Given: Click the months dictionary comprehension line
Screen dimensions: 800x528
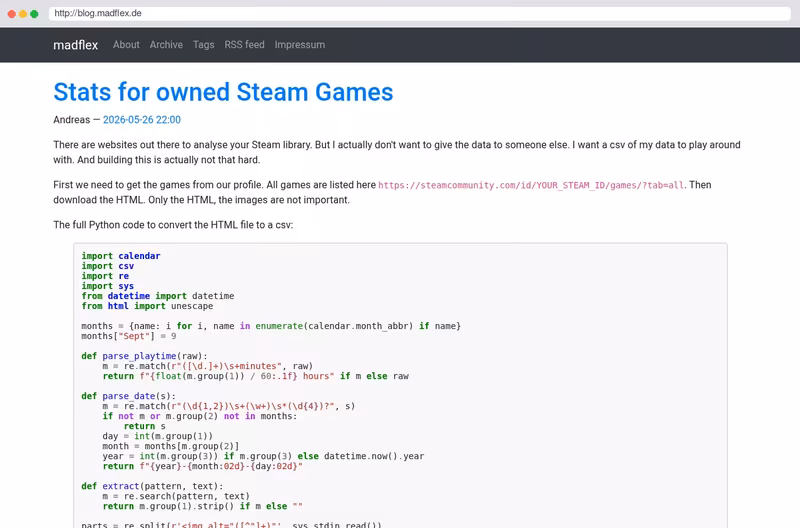Looking at the screenshot, I should 271,326.
